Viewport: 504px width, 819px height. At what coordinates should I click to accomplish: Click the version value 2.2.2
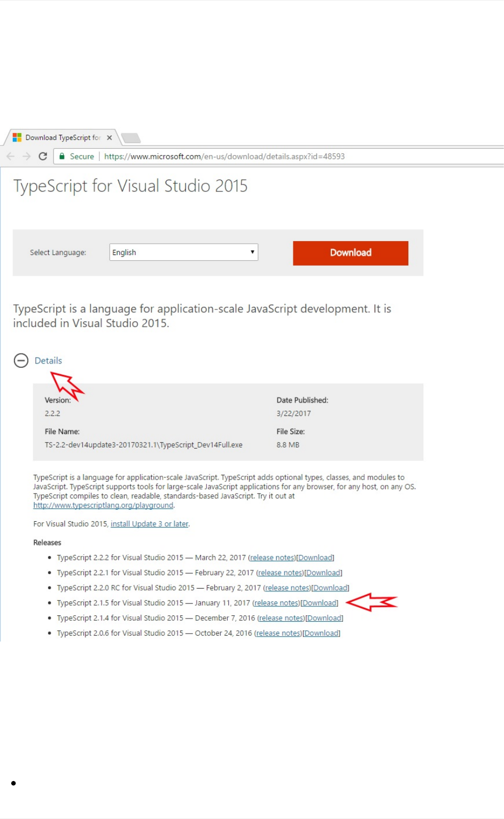click(52, 413)
